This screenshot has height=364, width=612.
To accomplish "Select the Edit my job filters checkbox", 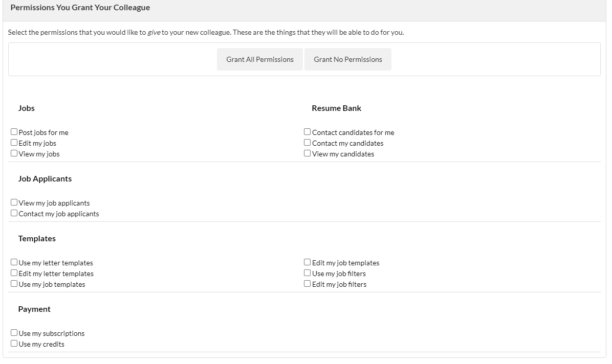I will pyautogui.click(x=308, y=284).
